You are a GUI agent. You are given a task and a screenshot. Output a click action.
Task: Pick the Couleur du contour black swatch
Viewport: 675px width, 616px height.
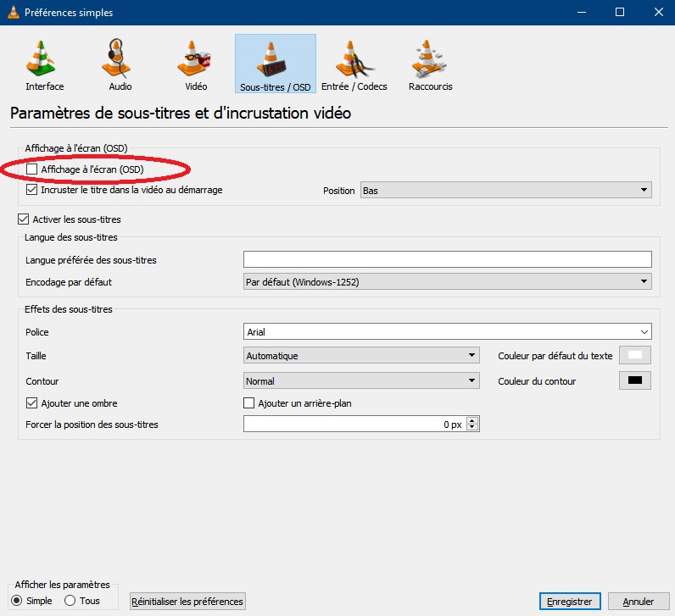point(635,380)
